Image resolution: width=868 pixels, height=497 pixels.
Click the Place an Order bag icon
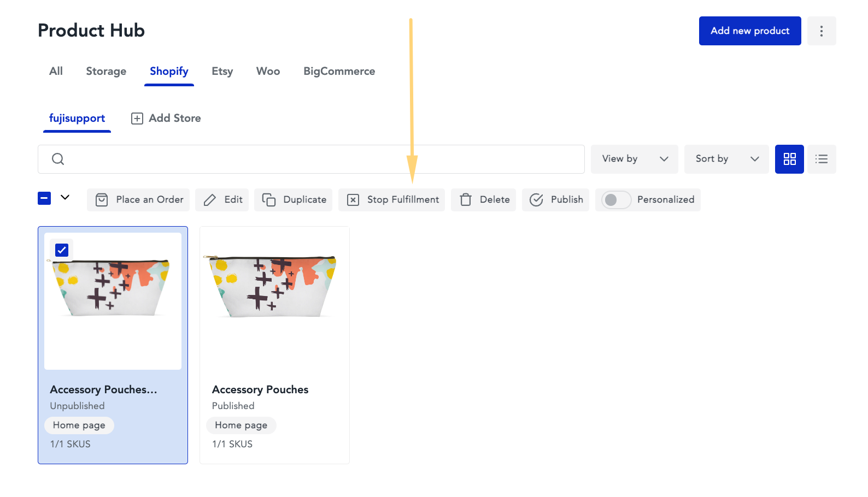tap(102, 200)
